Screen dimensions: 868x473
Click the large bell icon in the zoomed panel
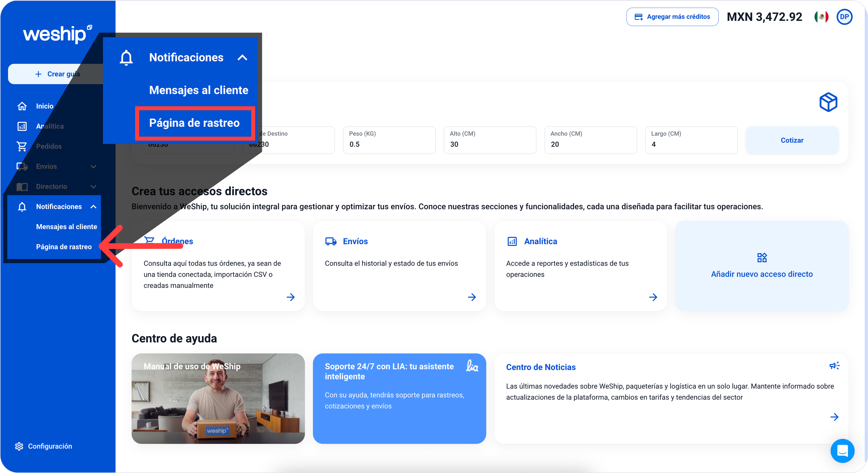click(126, 58)
